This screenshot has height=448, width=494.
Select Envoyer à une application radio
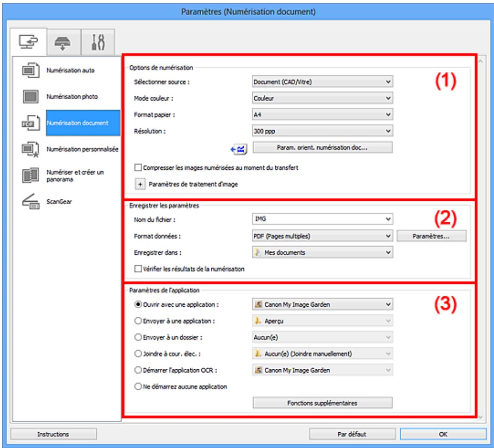click(138, 321)
